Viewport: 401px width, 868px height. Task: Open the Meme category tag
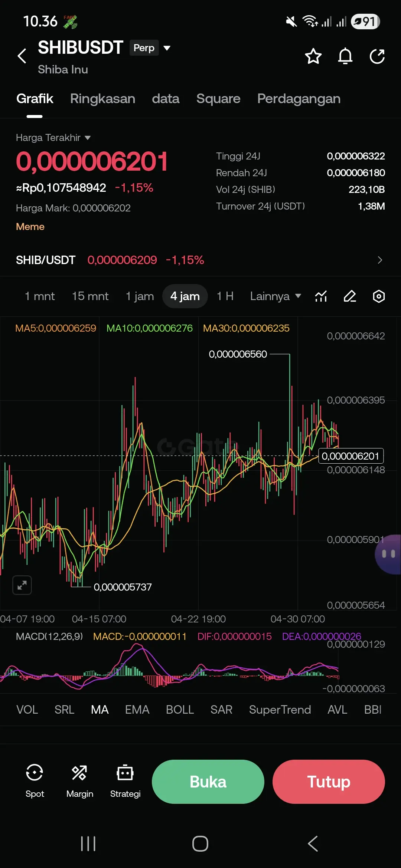pyautogui.click(x=30, y=227)
